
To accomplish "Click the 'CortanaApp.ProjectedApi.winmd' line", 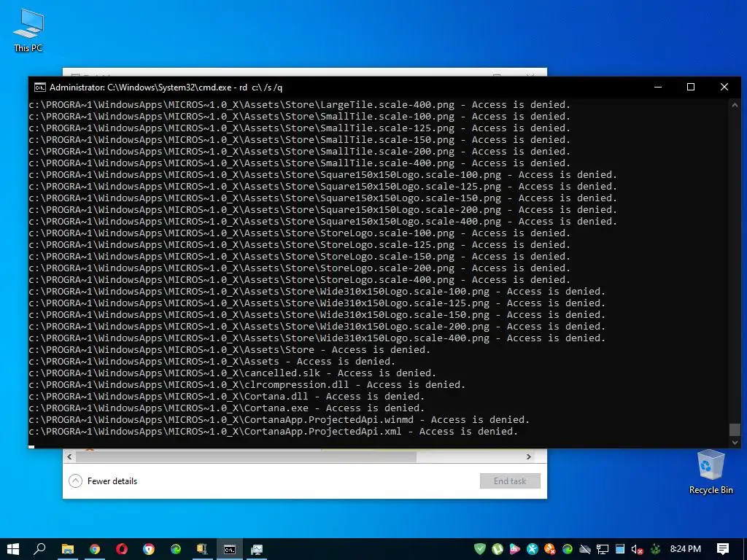I will [279, 419].
